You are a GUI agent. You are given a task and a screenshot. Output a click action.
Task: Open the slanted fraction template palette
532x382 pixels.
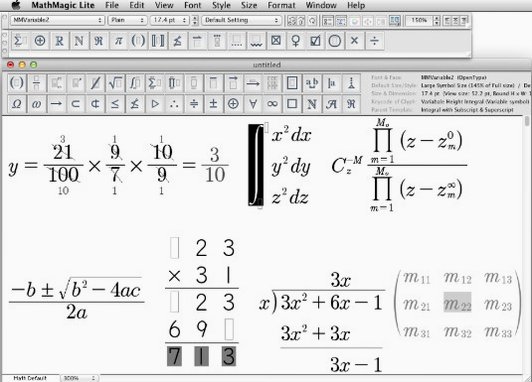[95, 83]
